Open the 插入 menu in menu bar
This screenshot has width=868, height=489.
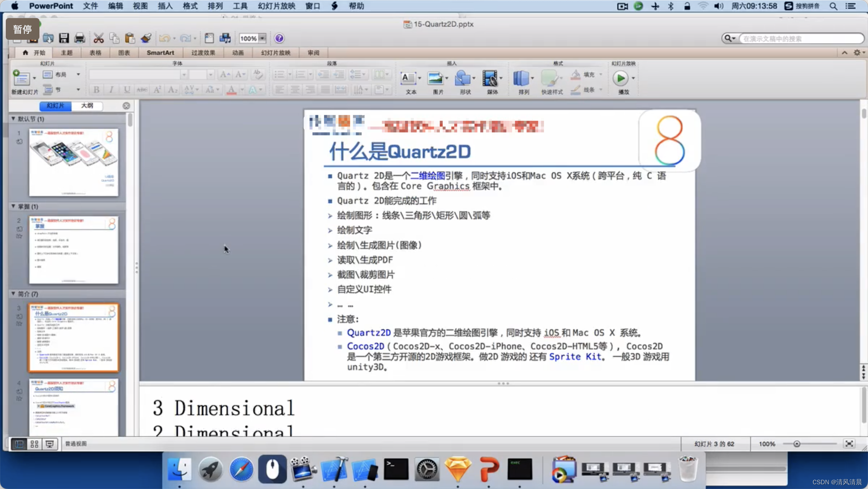coord(165,6)
